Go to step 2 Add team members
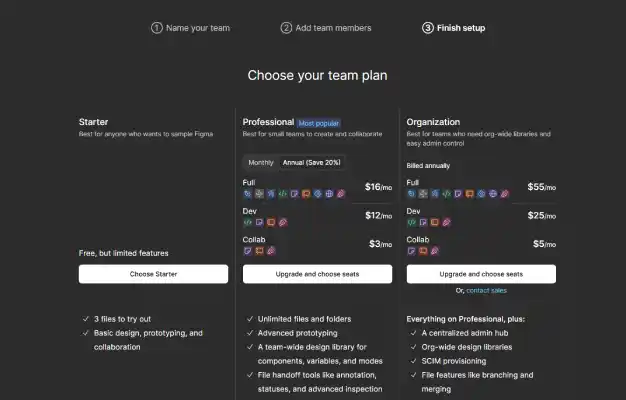 pyautogui.click(x=326, y=28)
